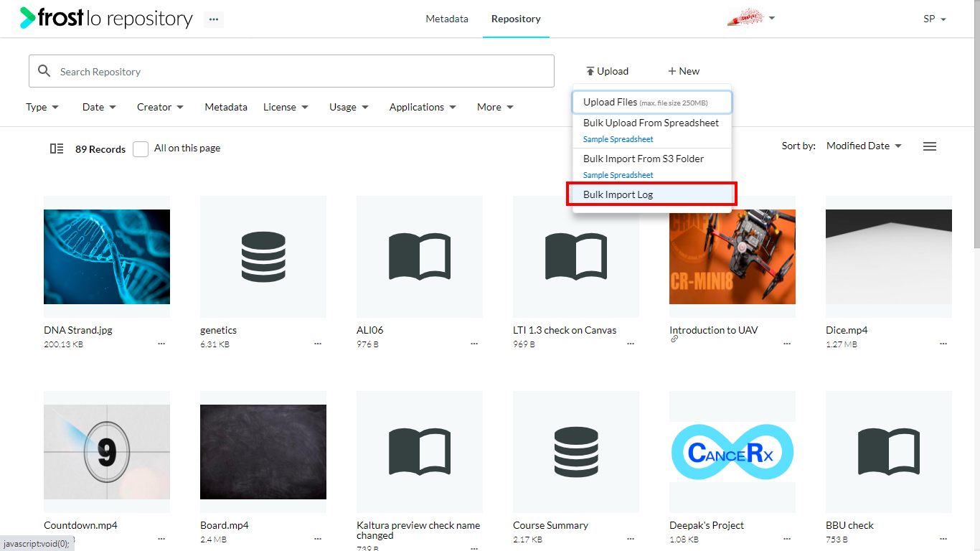Click the ALI06 open book icon

coord(420,256)
